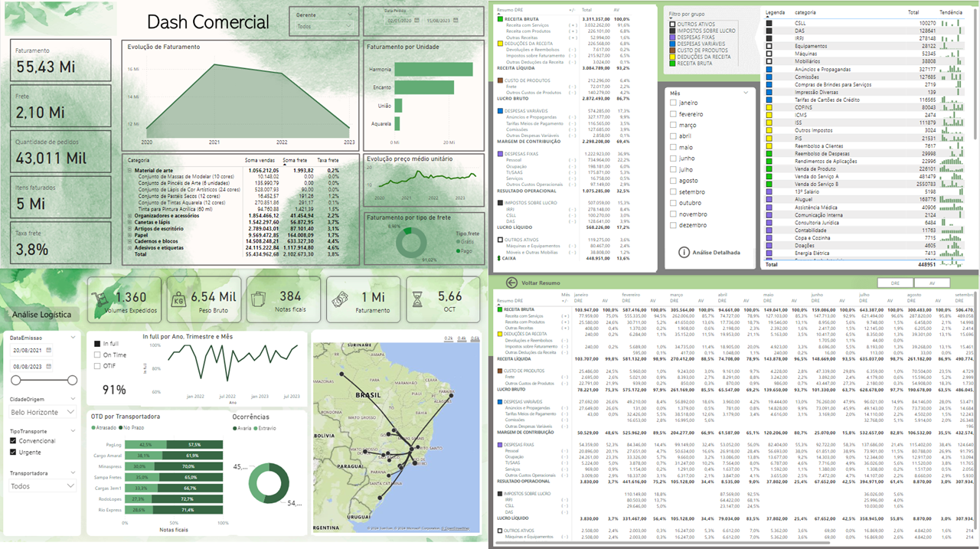This screenshot has width=980, height=549.
Task: Click the Análise Detalhada link
Action: coord(717,252)
